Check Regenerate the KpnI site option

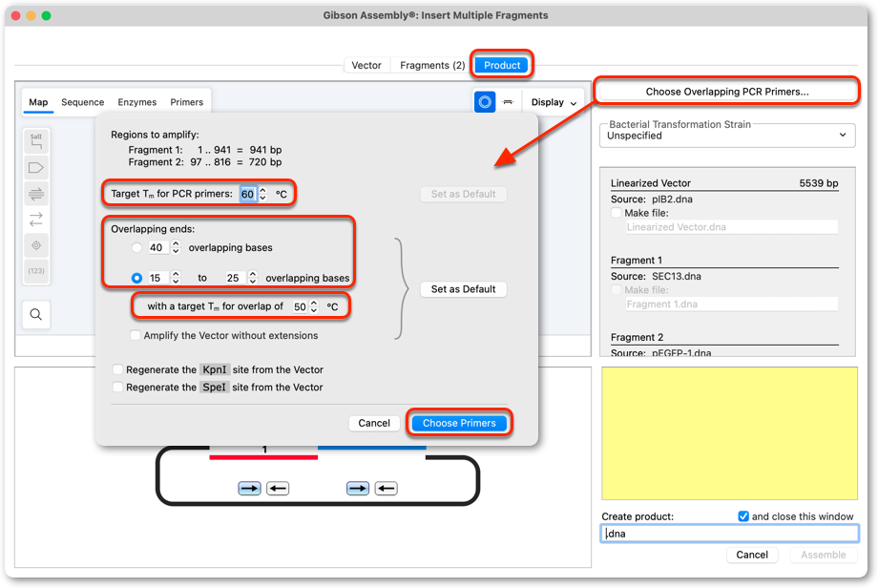click(x=117, y=369)
